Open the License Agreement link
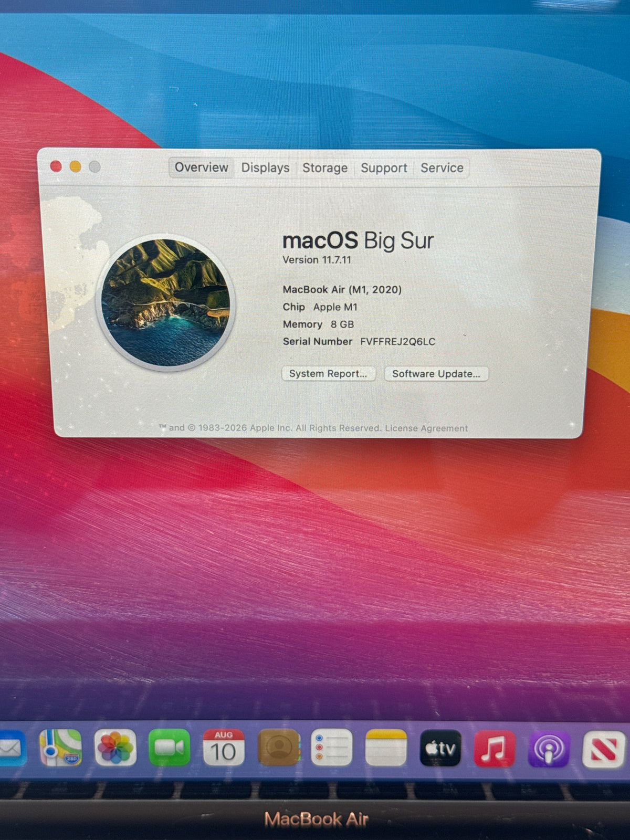This screenshot has height=840, width=630. coord(426,428)
